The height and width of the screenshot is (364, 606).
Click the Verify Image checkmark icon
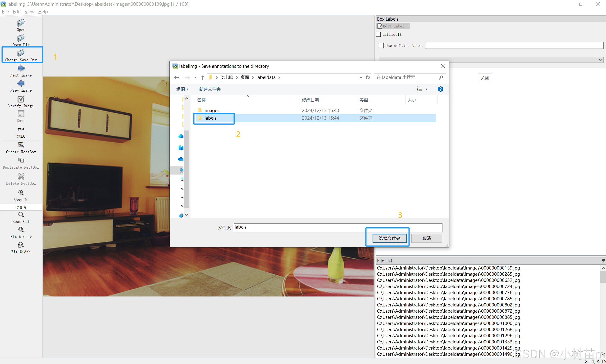point(21,99)
